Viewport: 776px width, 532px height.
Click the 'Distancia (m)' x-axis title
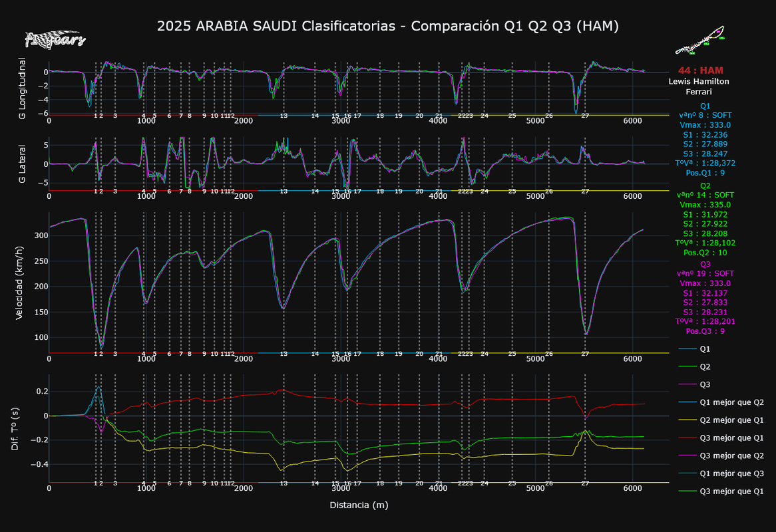click(x=359, y=505)
